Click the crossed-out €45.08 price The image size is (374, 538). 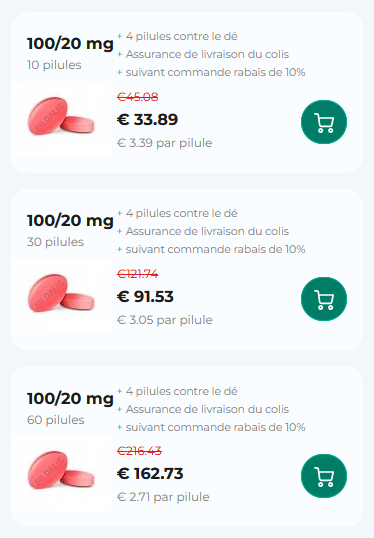point(138,97)
